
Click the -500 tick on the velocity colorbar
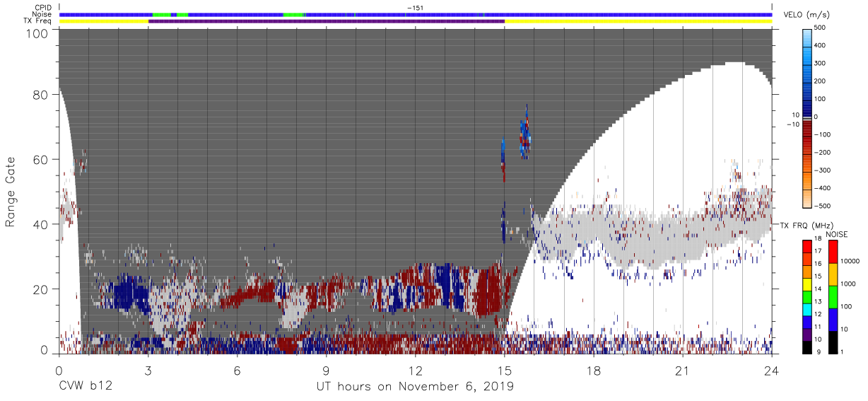click(x=823, y=206)
